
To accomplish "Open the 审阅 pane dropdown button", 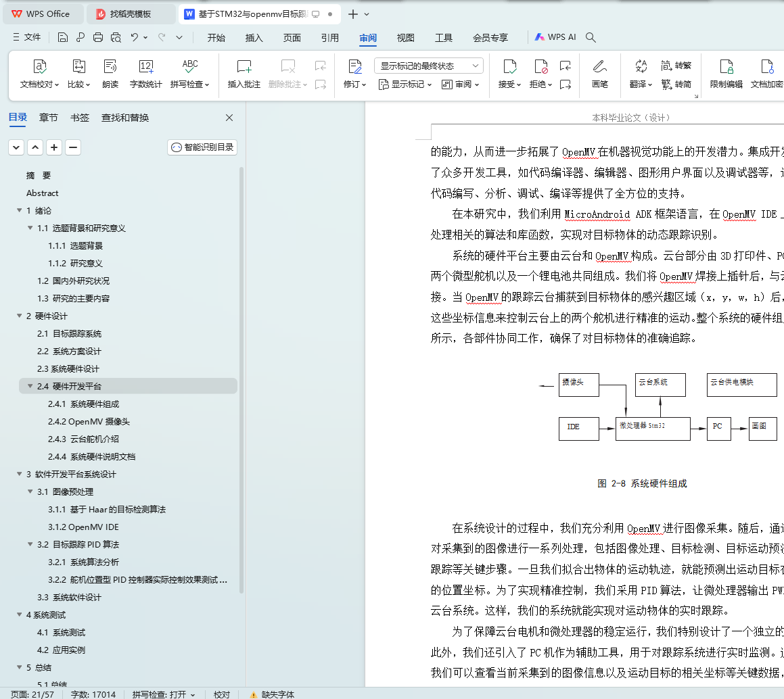I will tap(460, 85).
